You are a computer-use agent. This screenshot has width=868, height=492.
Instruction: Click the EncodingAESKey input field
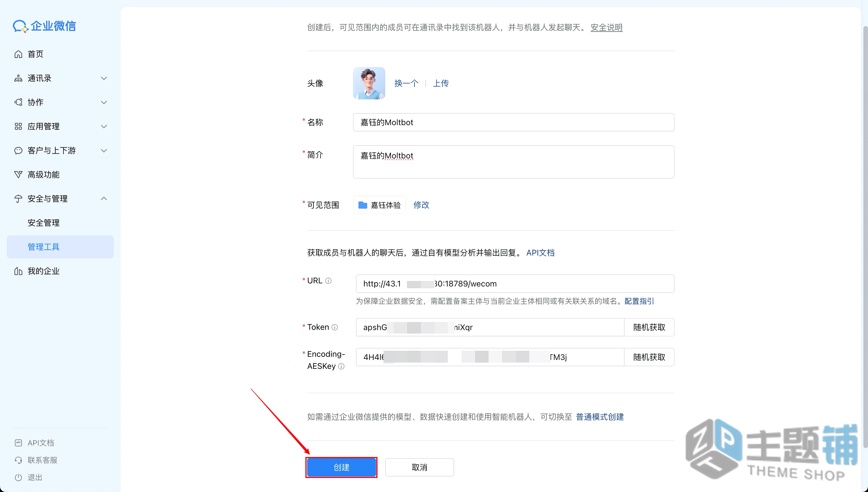pyautogui.click(x=490, y=357)
